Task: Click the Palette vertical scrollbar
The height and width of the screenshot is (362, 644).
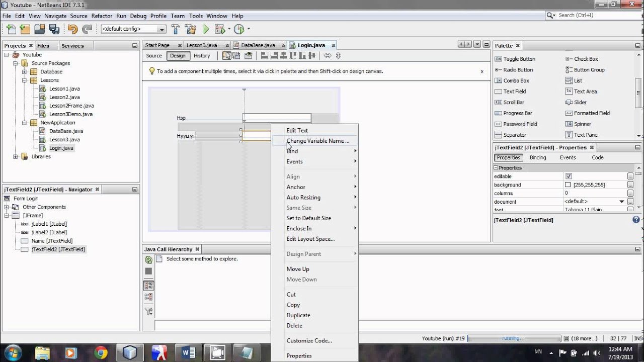Action: [638, 93]
